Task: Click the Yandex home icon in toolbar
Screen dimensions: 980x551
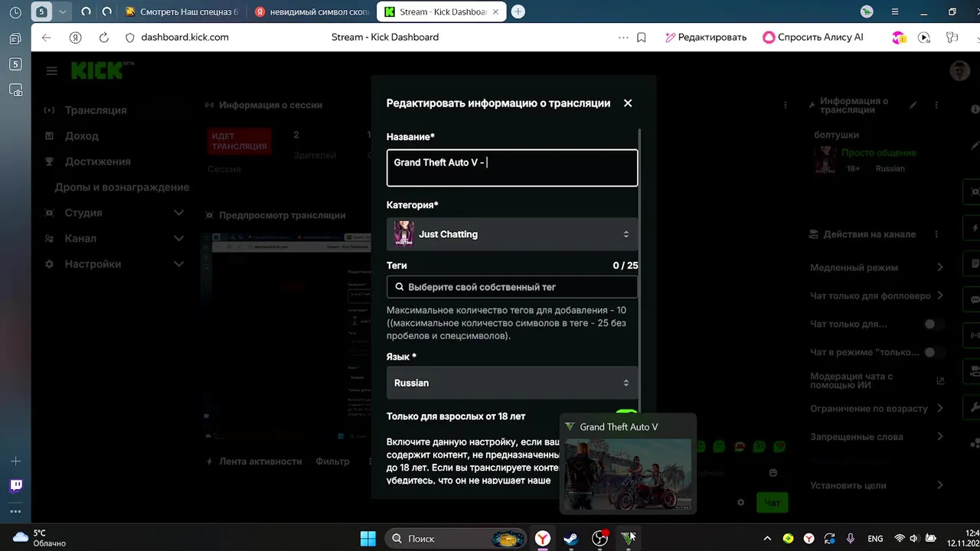Action: click(x=75, y=37)
